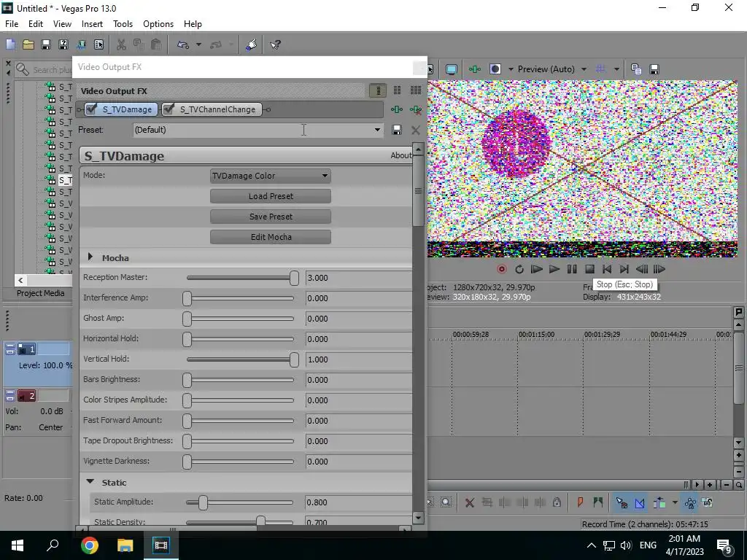Screen dimensions: 747x560
Task: Open Video Output FX in preview toolbar
Action: pyautogui.click(x=474, y=69)
